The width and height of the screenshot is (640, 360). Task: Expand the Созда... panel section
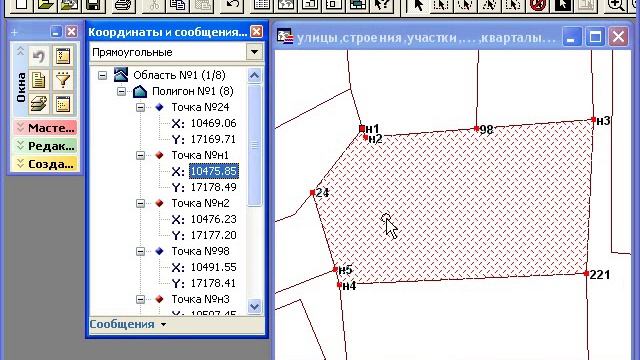point(46,164)
